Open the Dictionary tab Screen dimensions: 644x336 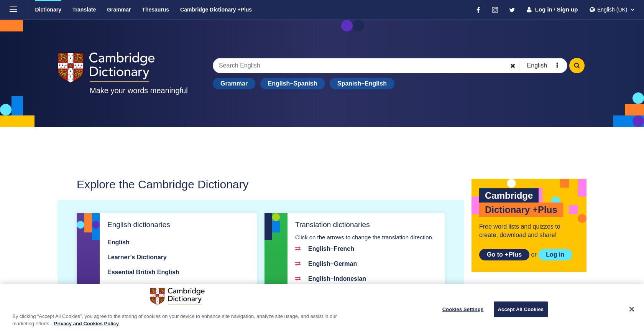tap(48, 10)
